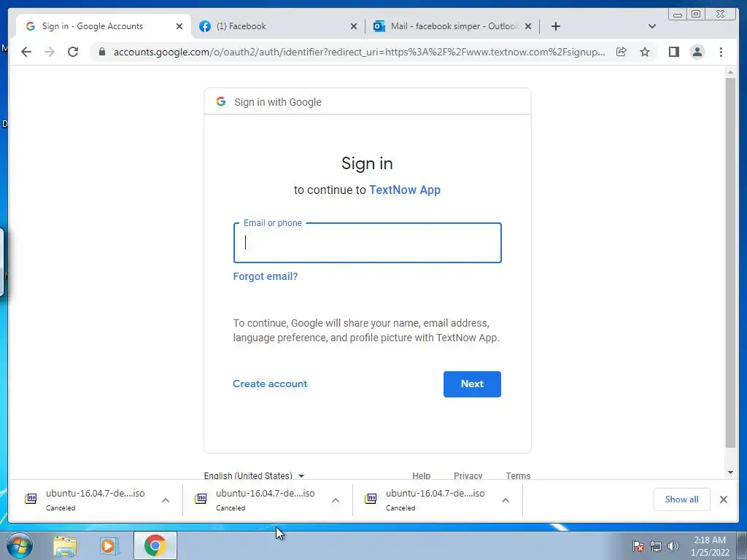Expand options for the third ubuntu download
The height and width of the screenshot is (560, 747).
(x=506, y=500)
